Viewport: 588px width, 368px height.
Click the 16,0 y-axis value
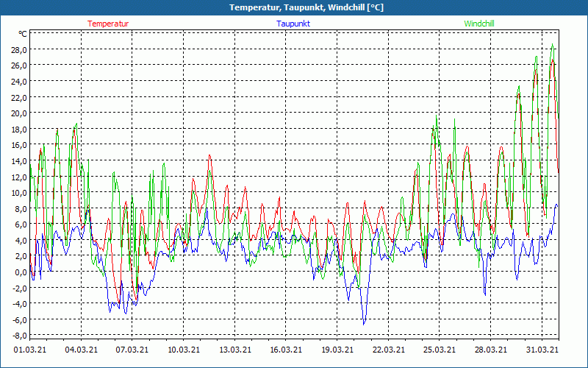point(20,145)
